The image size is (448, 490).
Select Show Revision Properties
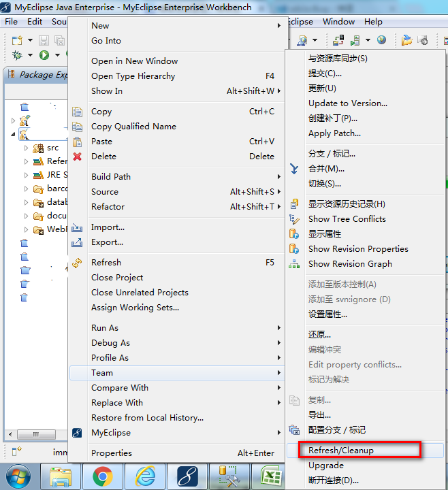[x=365, y=249]
